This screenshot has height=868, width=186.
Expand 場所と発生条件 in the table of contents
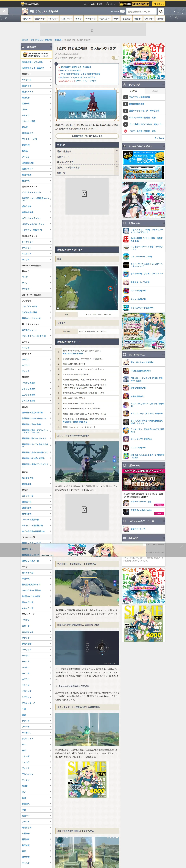pos(87,151)
